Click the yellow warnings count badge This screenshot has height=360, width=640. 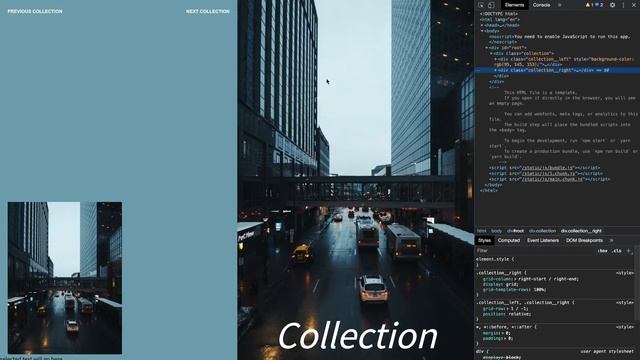[589, 5]
